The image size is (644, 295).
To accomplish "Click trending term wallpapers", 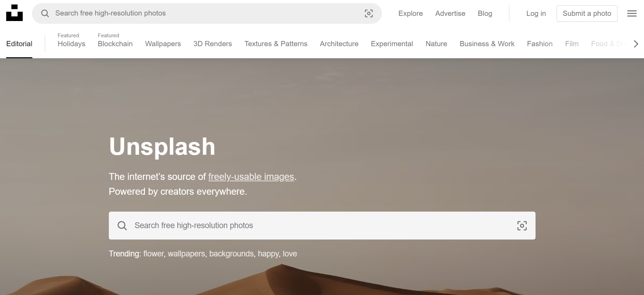I will click(x=186, y=254).
